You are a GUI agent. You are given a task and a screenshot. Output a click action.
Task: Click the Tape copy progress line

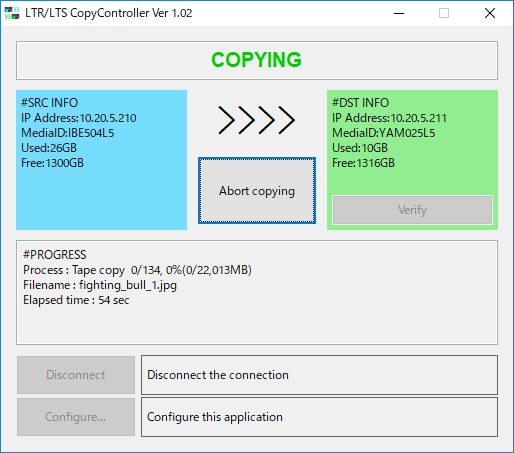(x=137, y=270)
